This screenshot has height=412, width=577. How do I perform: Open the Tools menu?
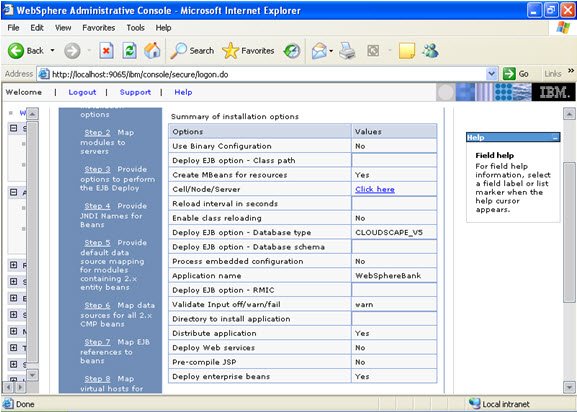click(135, 28)
